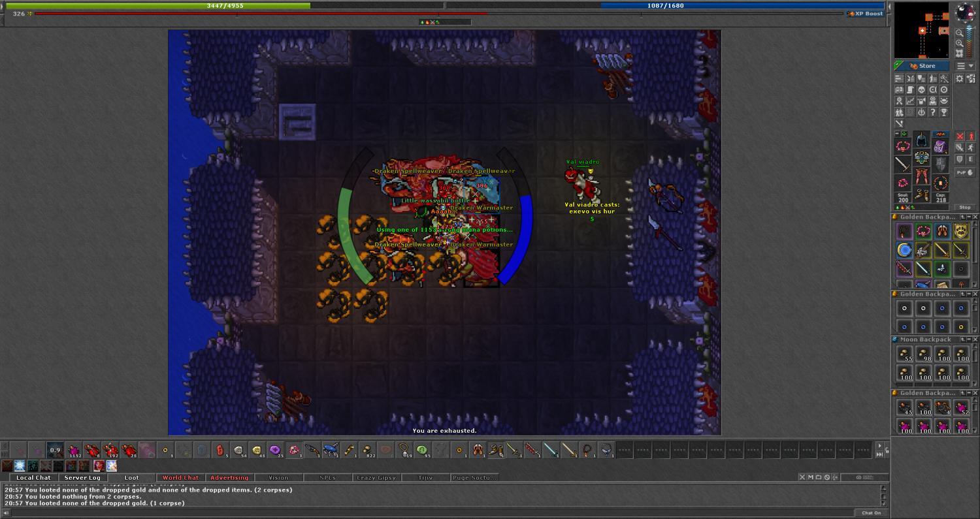The width and height of the screenshot is (980, 519).
Task: Zoom out the minimap
Action: click(959, 33)
